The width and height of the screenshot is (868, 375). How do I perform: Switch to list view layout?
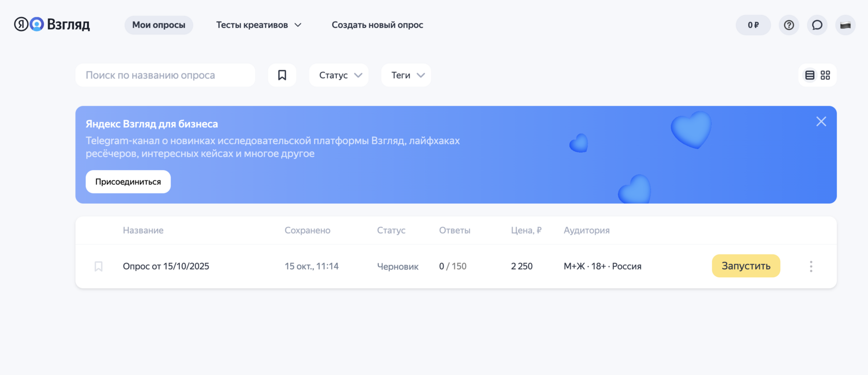810,75
